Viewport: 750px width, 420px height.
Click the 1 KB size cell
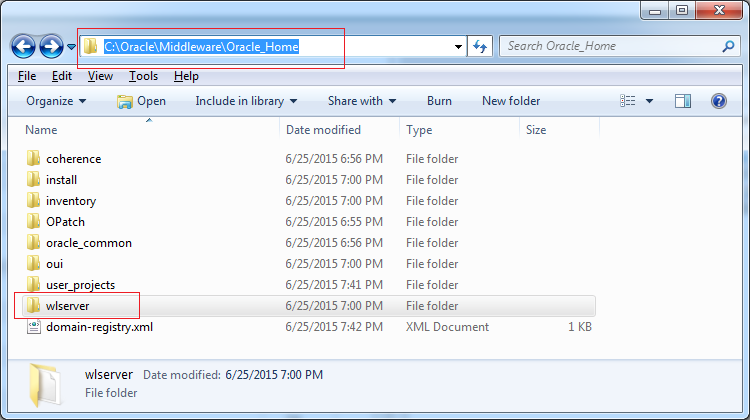pyautogui.click(x=580, y=327)
